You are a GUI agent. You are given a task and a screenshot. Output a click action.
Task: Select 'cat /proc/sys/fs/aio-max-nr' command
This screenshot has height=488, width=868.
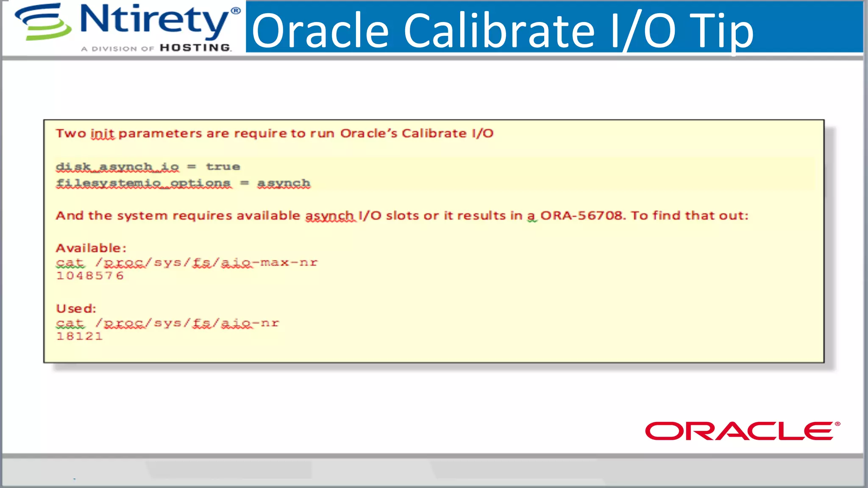coord(187,263)
